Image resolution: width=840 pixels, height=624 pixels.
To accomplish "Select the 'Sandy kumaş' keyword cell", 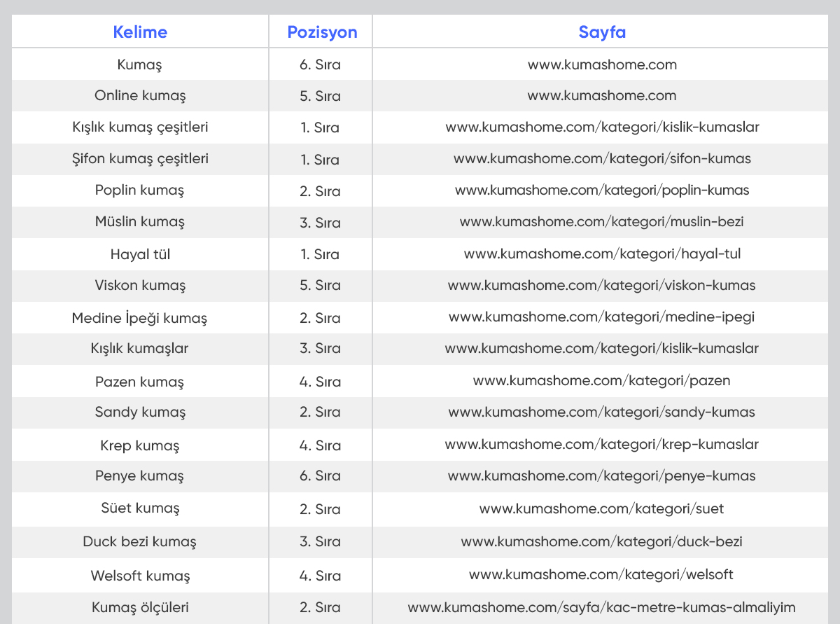I will tap(140, 412).
